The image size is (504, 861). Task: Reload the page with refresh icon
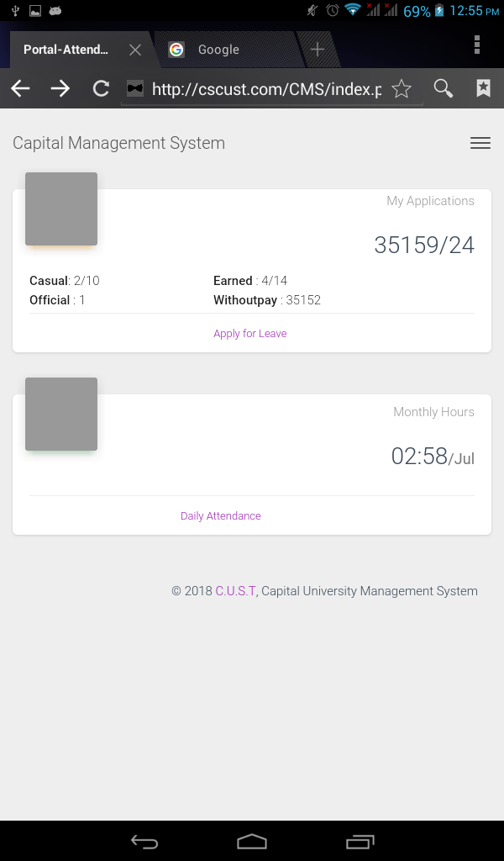click(101, 88)
